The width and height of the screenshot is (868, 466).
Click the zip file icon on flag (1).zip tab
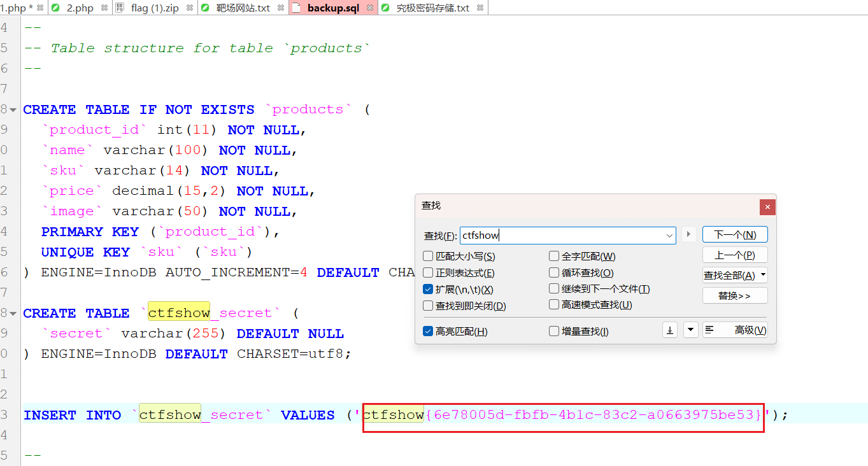click(120, 8)
